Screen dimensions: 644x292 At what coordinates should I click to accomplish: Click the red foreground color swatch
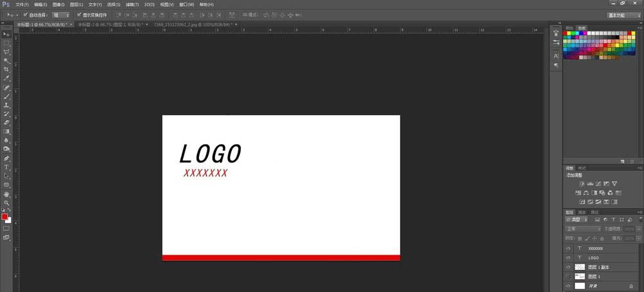coord(5,217)
